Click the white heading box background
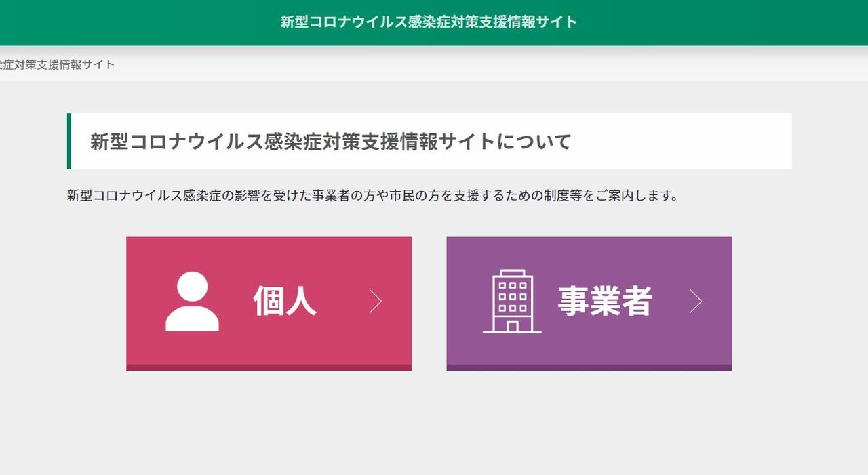 point(678,141)
